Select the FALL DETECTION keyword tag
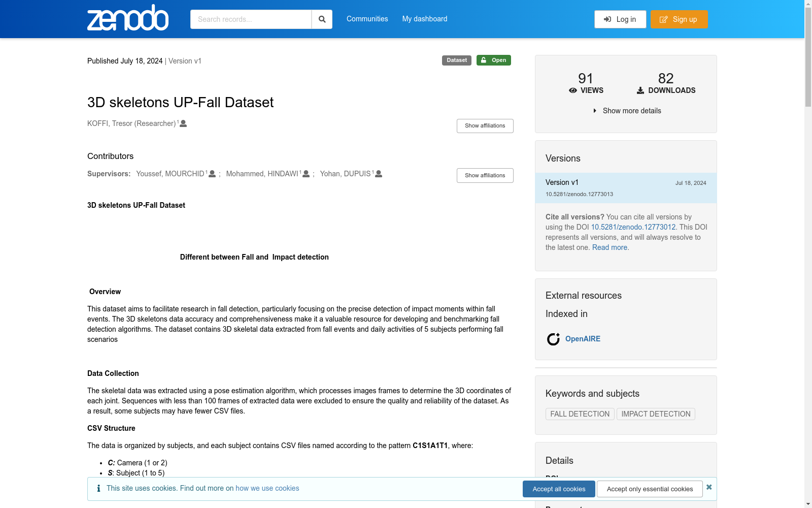This screenshot has width=812, height=508. pyautogui.click(x=580, y=414)
